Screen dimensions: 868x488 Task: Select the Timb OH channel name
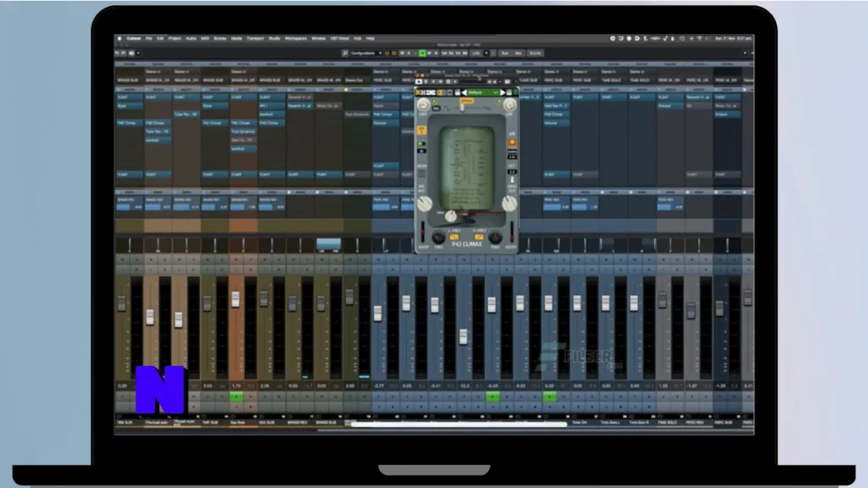pos(579,423)
